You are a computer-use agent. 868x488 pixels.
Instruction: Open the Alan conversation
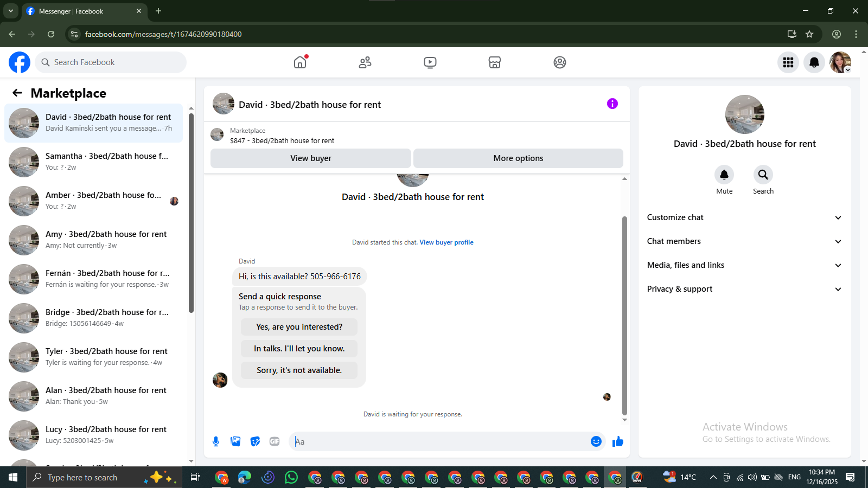pos(93,396)
